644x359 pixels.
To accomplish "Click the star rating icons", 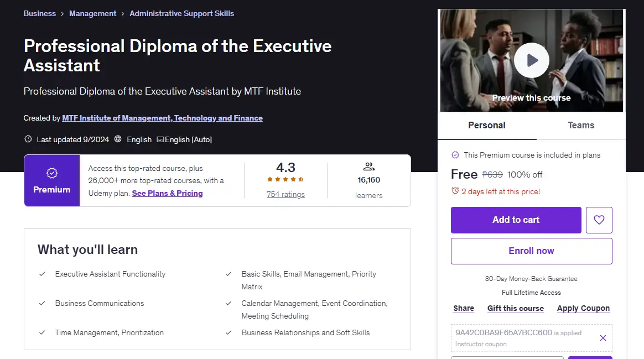I will coord(285,179).
